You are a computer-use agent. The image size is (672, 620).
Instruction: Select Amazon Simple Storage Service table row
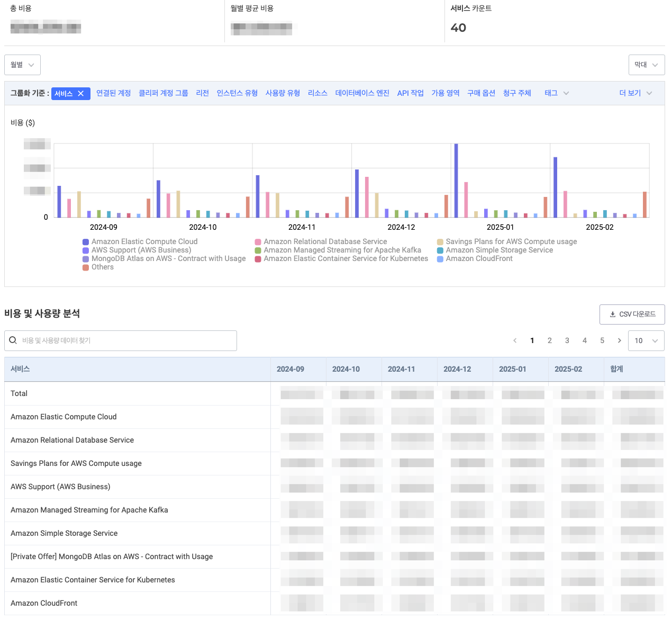[334, 533]
